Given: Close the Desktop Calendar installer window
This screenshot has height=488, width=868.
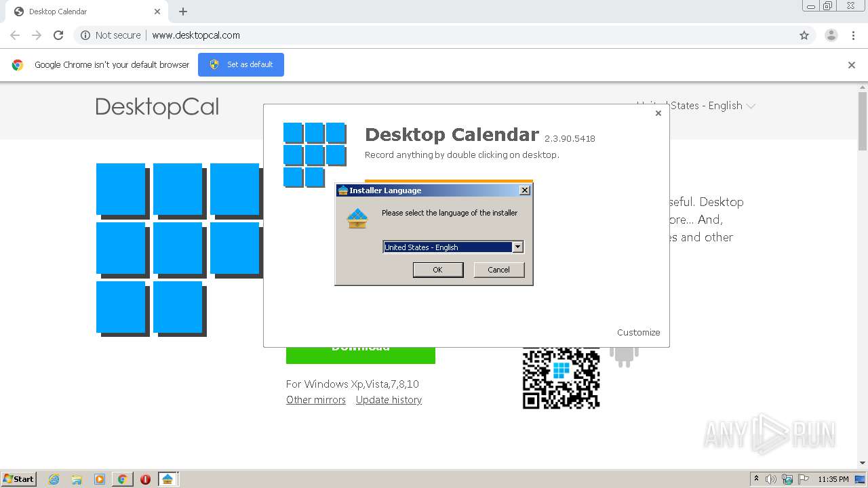Looking at the screenshot, I should [658, 113].
